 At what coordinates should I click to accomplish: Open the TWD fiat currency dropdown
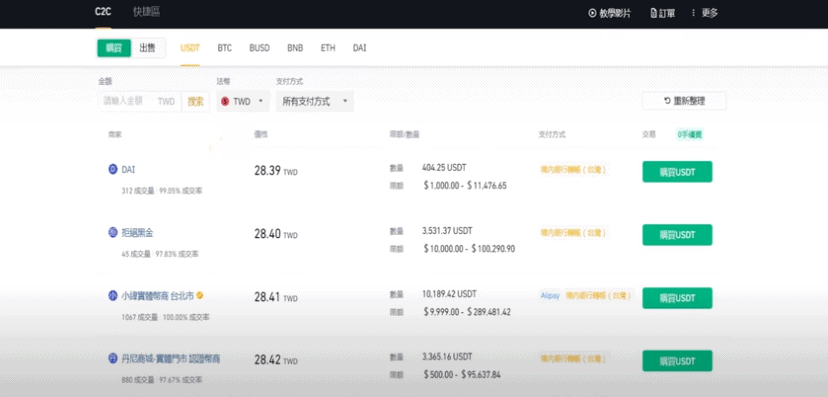[243, 101]
